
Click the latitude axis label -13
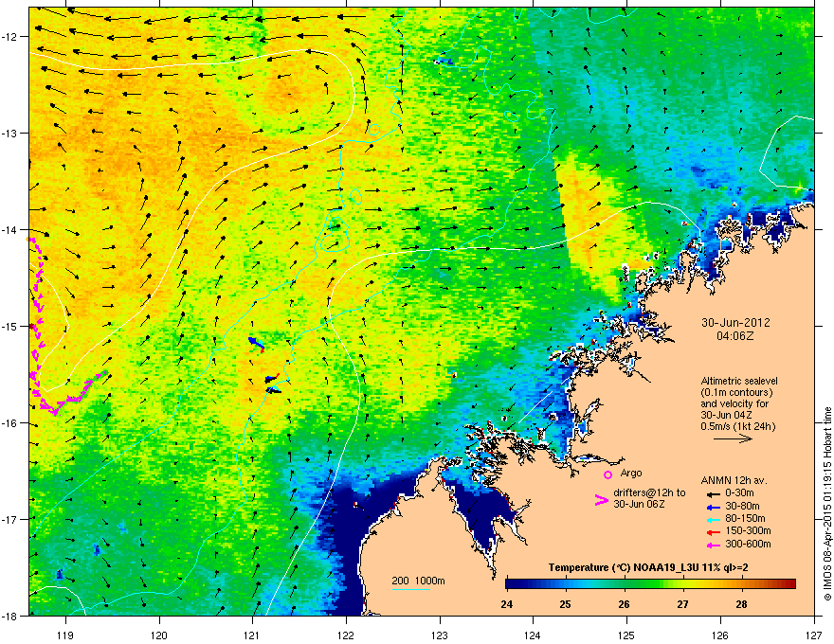click(10, 133)
